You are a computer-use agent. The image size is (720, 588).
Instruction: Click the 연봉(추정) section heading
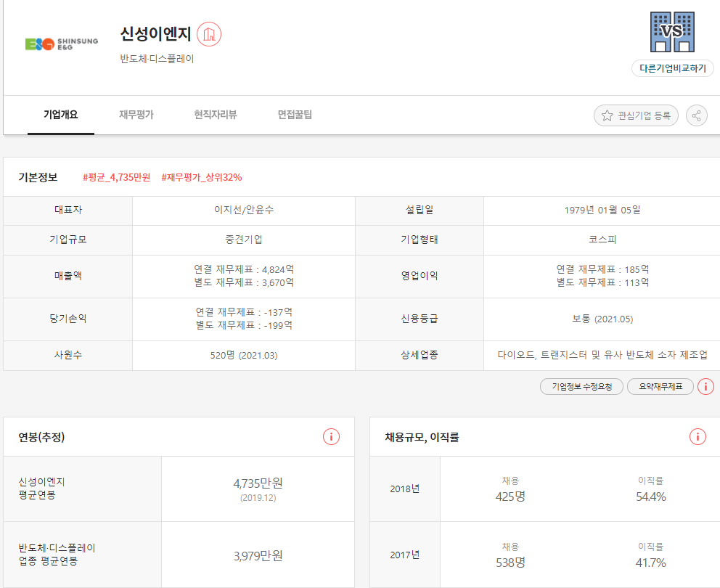coord(41,437)
